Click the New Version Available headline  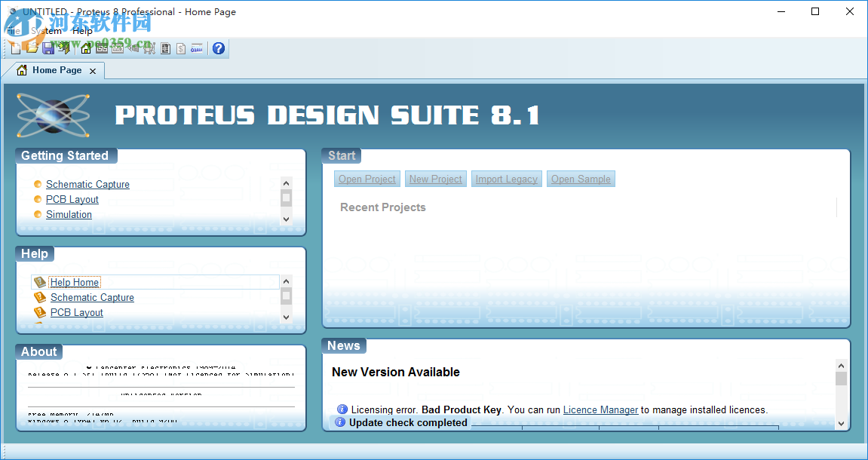point(396,372)
